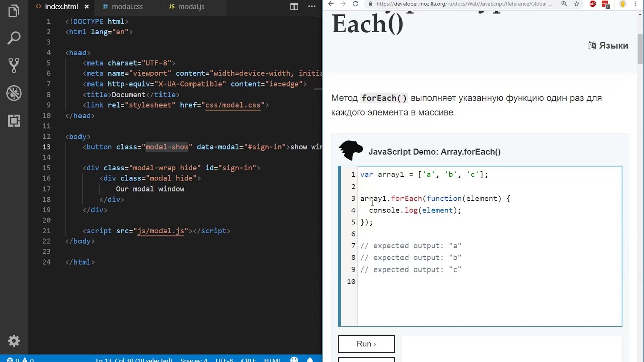Click the 'Our modal window' text
The image size is (644, 362).
pyautogui.click(x=150, y=189)
